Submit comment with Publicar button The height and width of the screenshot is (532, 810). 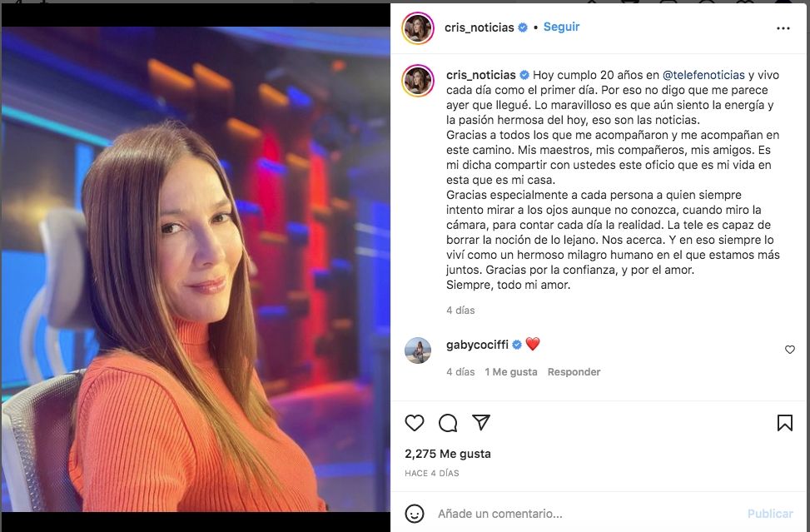point(770,514)
